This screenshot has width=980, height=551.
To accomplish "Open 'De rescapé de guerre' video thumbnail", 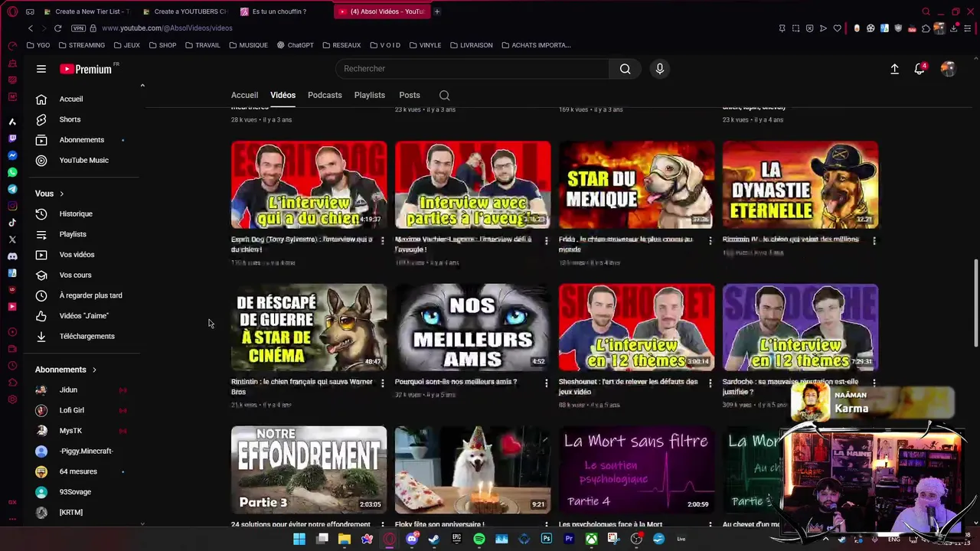I will pyautogui.click(x=309, y=328).
